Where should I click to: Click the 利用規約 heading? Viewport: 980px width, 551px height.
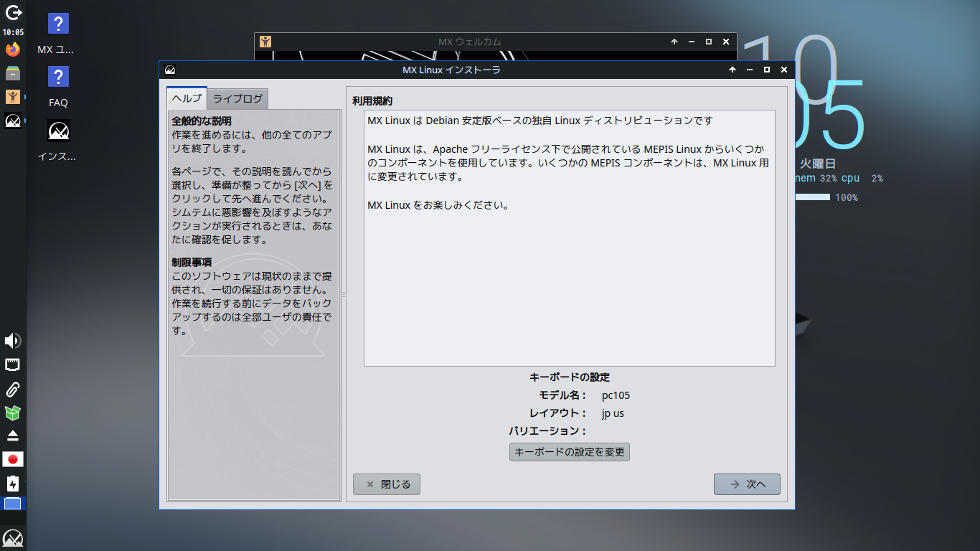(372, 100)
